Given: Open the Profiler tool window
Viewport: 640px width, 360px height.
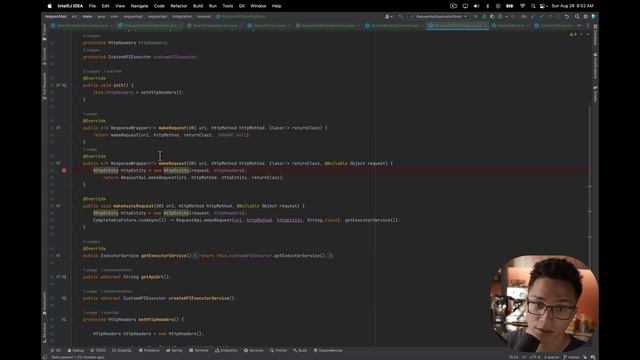Looking at the screenshot, I should tap(278, 351).
